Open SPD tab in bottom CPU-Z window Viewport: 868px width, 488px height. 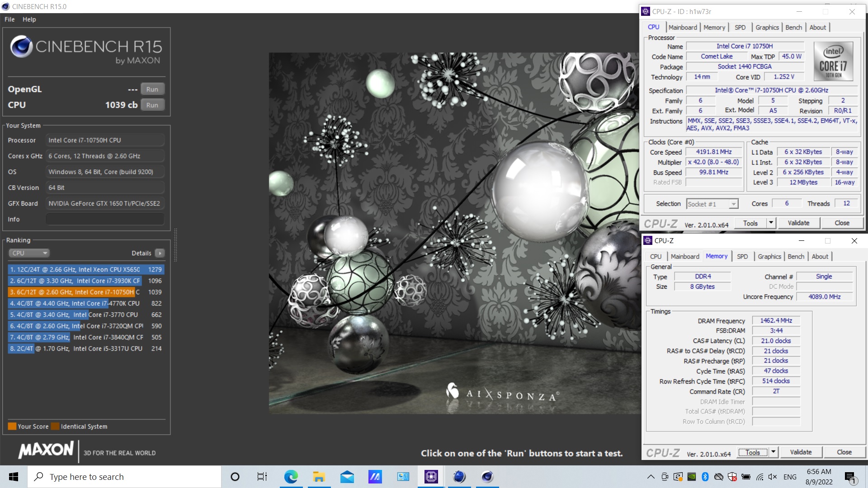742,256
